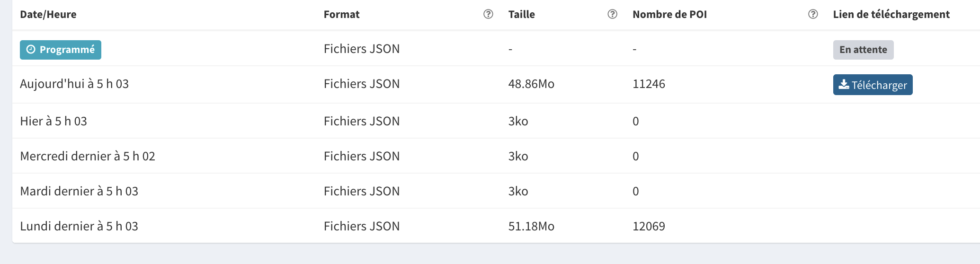Select the Taille column header

(522, 14)
